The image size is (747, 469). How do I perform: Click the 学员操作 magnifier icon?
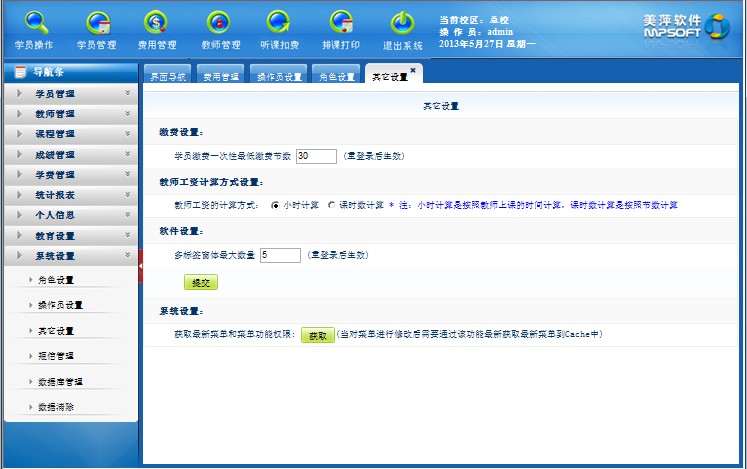point(35,22)
